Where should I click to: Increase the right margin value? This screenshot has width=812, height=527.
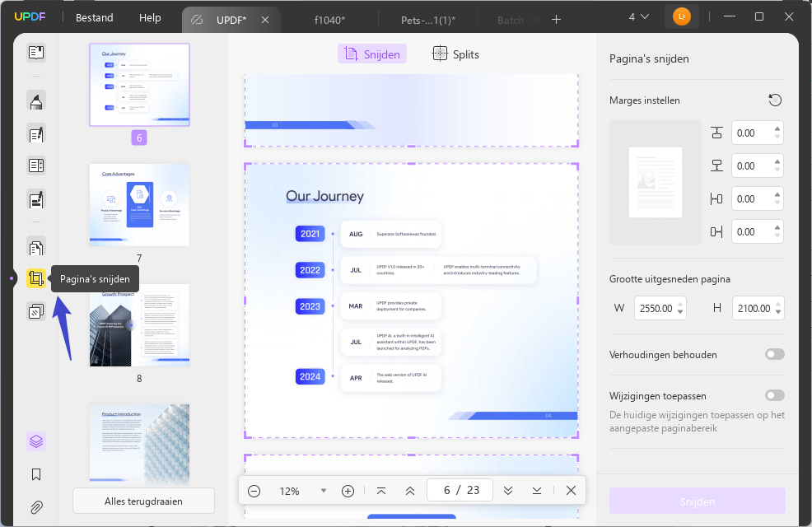click(777, 228)
